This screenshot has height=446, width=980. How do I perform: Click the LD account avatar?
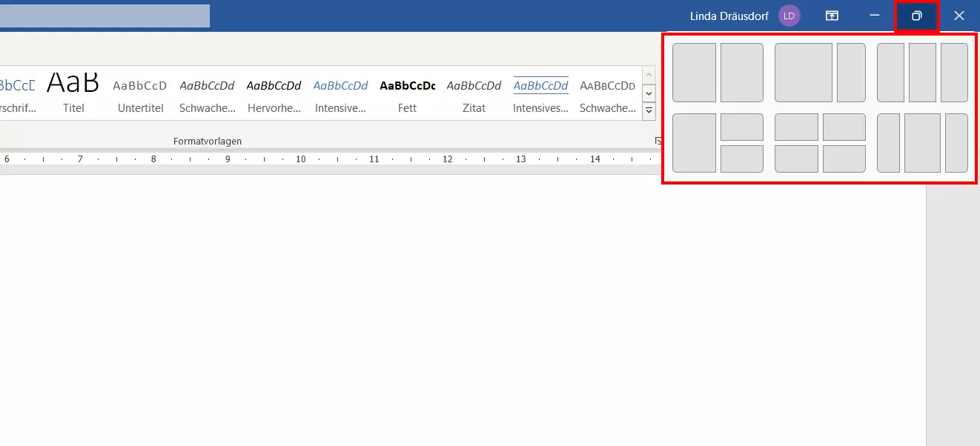click(x=789, y=16)
